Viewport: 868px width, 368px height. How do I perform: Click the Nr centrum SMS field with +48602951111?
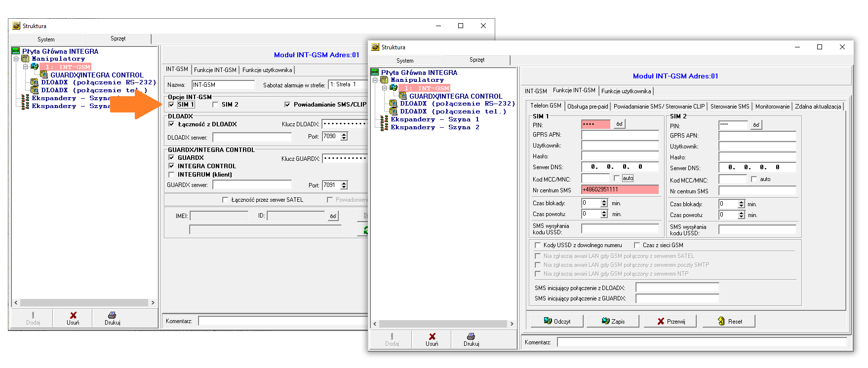click(620, 189)
